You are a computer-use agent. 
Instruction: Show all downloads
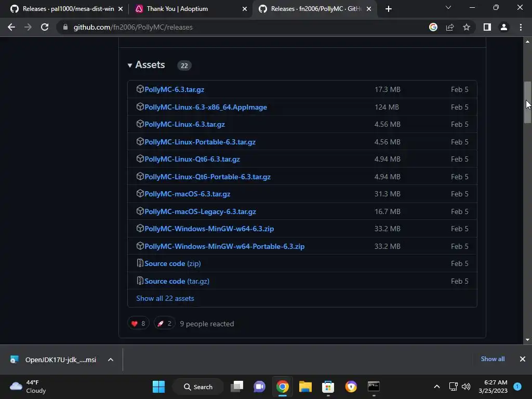point(493,359)
